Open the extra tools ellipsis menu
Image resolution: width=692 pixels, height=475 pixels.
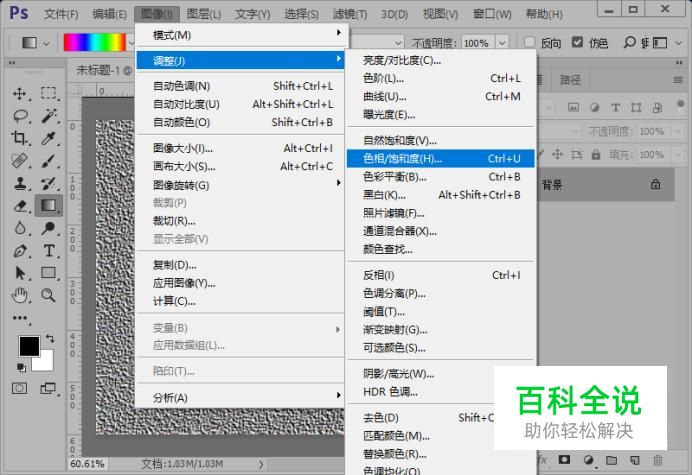pyautogui.click(x=20, y=318)
